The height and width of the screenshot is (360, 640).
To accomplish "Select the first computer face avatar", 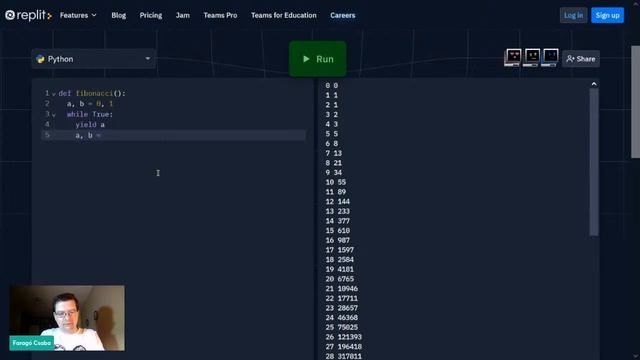I will click(513, 57).
